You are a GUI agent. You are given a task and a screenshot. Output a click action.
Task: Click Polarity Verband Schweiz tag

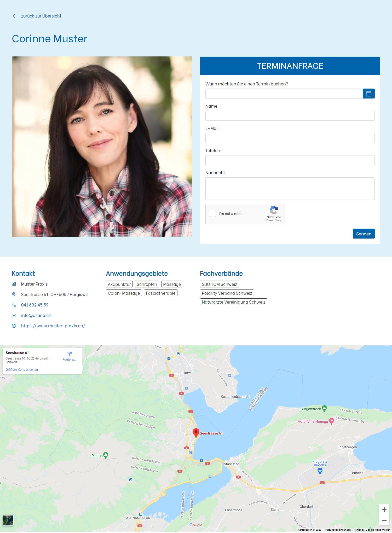click(227, 293)
